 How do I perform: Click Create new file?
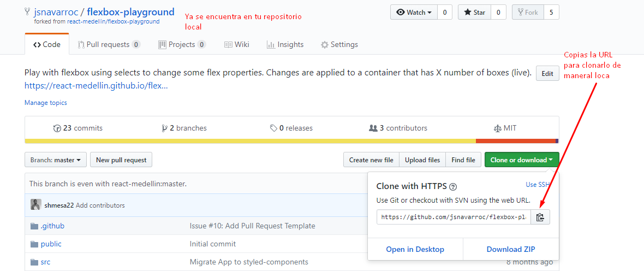pyautogui.click(x=371, y=160)
